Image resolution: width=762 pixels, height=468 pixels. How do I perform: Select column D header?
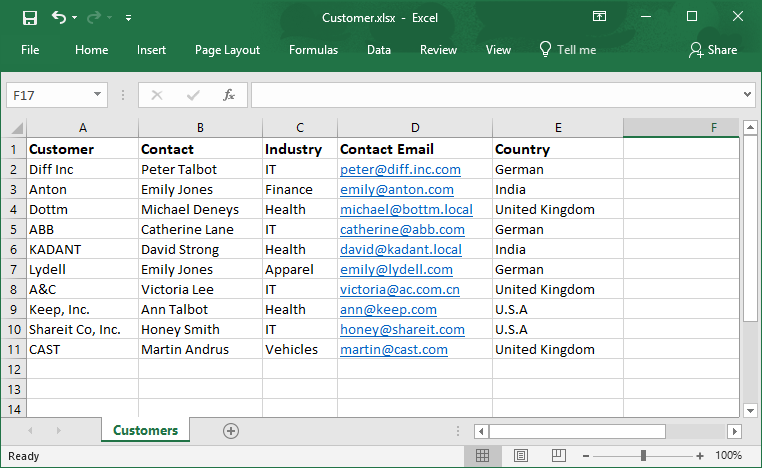pyautogui.click(x=415, y=128)
